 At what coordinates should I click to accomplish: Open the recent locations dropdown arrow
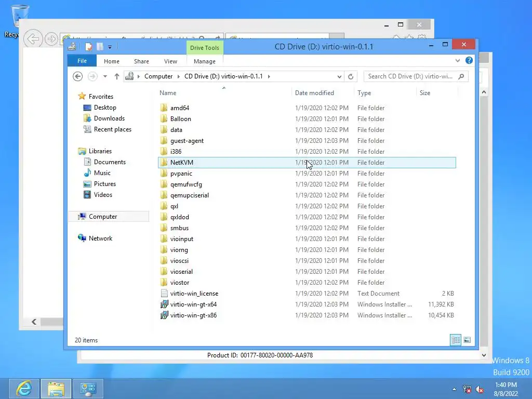[x=105, y=76]
